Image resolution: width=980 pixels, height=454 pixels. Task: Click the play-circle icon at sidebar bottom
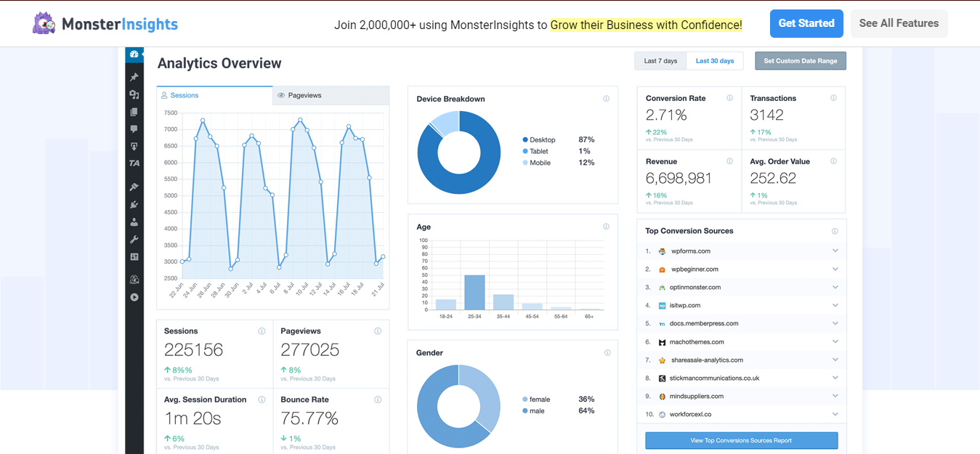pos(134,297)
